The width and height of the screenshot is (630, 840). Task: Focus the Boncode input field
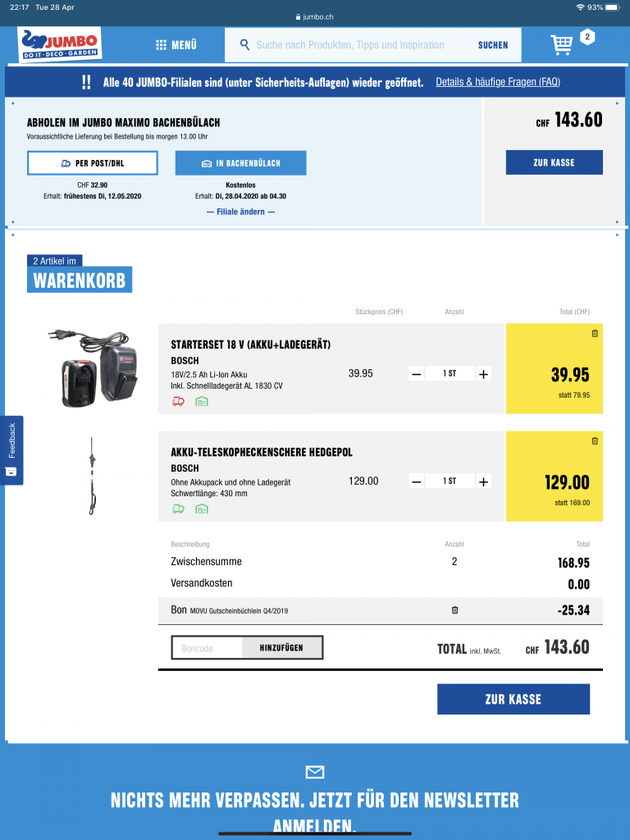208,648
